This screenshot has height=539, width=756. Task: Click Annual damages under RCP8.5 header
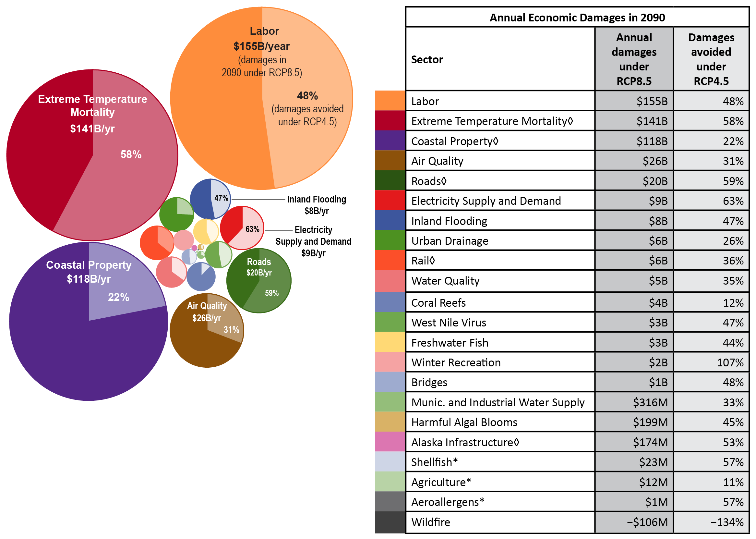click(x=634, y=59)
